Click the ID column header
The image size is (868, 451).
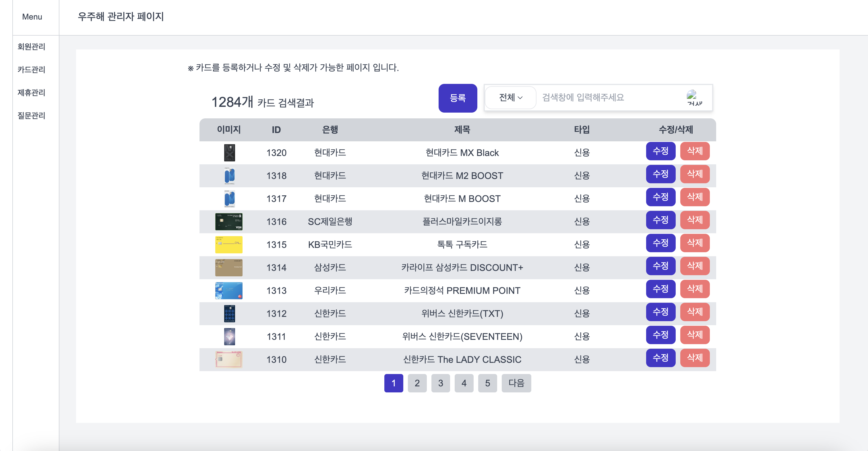(x=276, y=130)
